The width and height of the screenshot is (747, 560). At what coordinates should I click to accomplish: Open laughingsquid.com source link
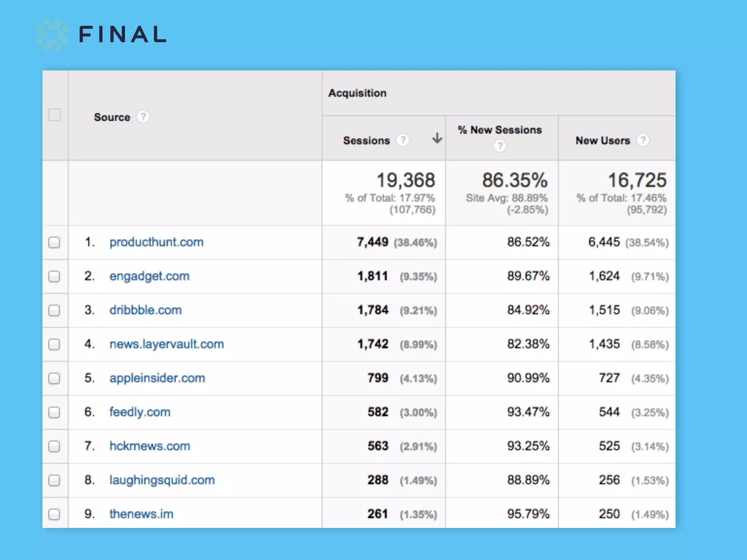(162, 480)
